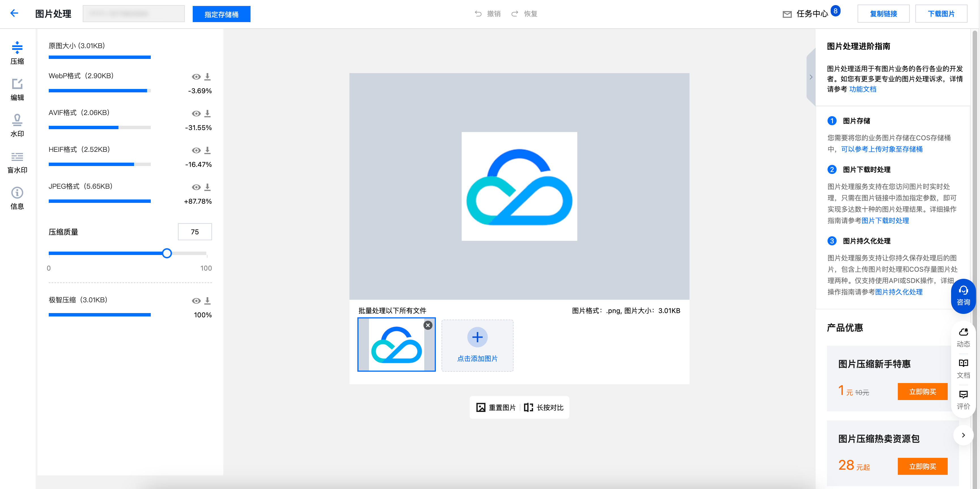The width and height of the screenshot is (980, 489).
Task: Click the 撤销 undo icon
Action: click(478, 14)
